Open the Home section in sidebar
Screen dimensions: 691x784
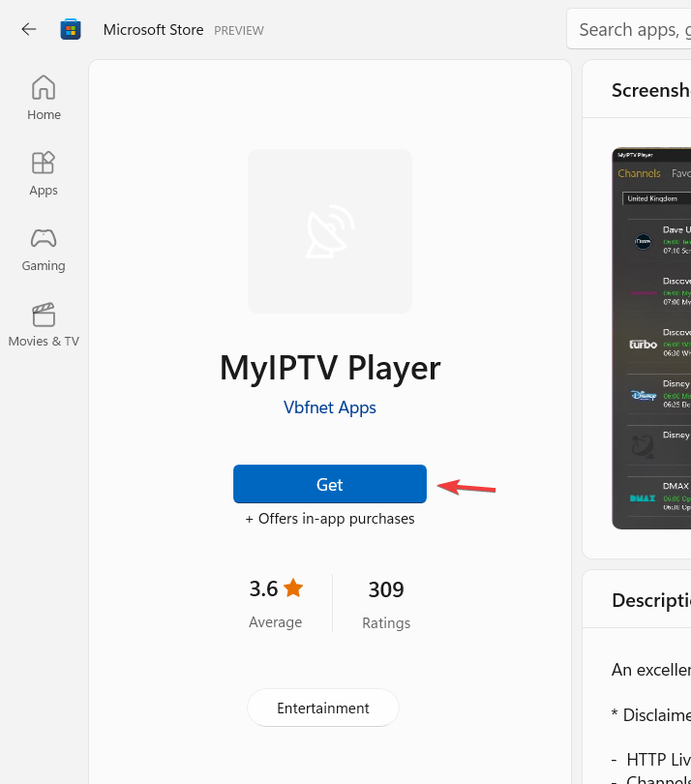click(x=44, y=98)
